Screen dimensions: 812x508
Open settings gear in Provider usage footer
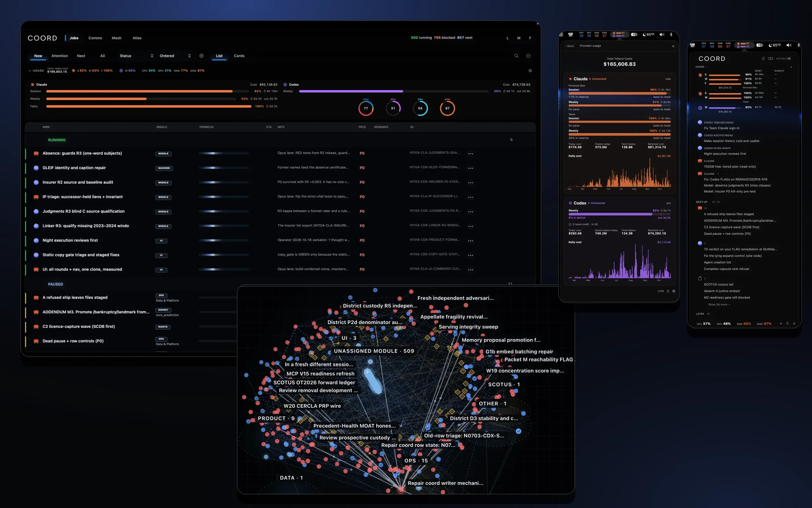674,291
